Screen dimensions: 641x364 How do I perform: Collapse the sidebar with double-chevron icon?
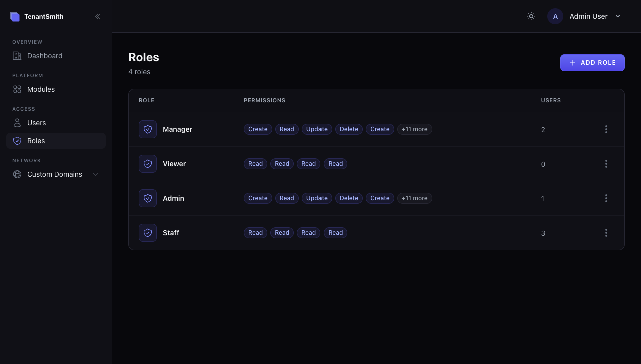[x=98, y=16]
